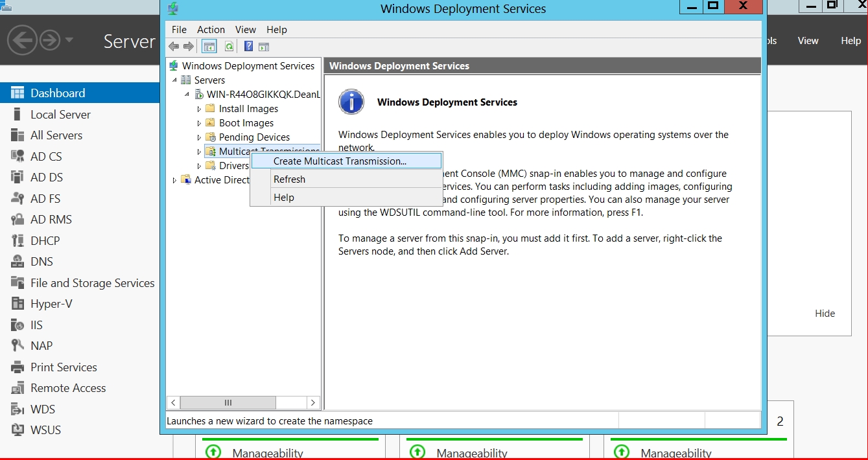Click the green Refresh toolbar icon

click(229, 47)
